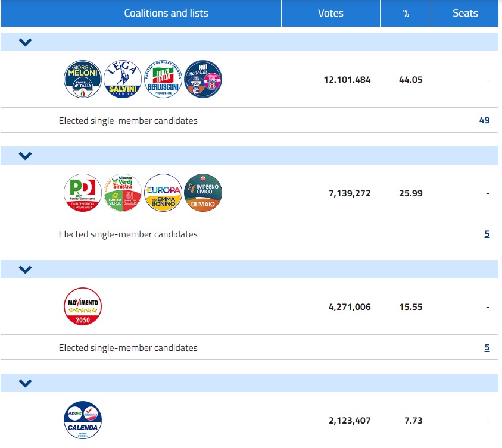Open the 5 seats link for Movimento
502x448 pixels.
click(x=487, y=347)
